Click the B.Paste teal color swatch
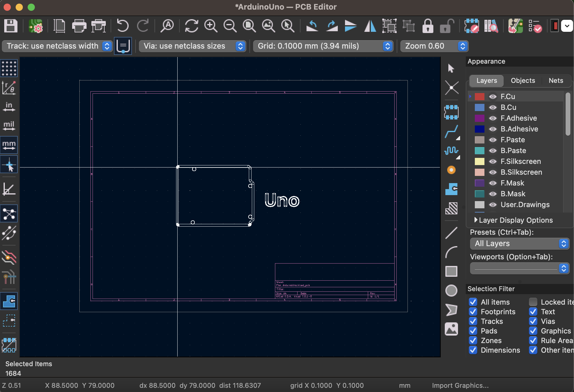Screen dimensions: 574x392 [x=480, y=151]
